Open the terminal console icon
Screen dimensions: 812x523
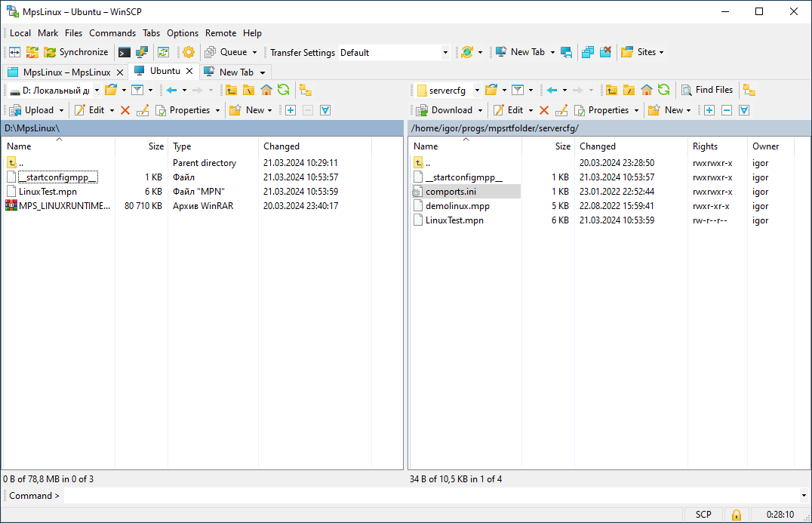pyautogui.click(x=125, y=52)
